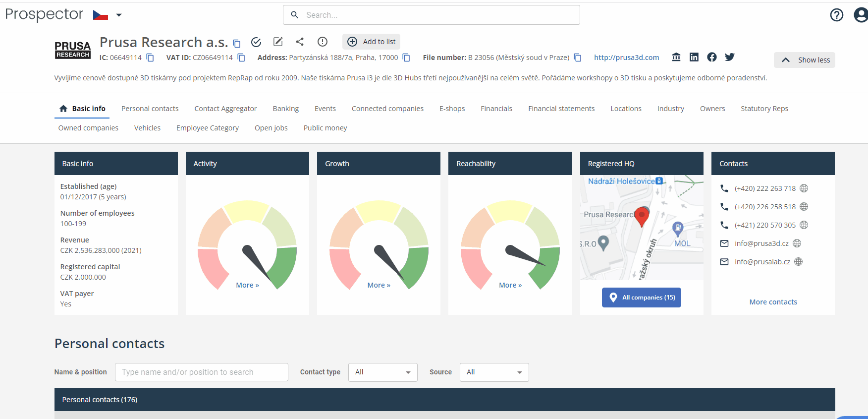
Task: Click the phone icon for (+421) 220 570 305
Action: coord(724,225)
